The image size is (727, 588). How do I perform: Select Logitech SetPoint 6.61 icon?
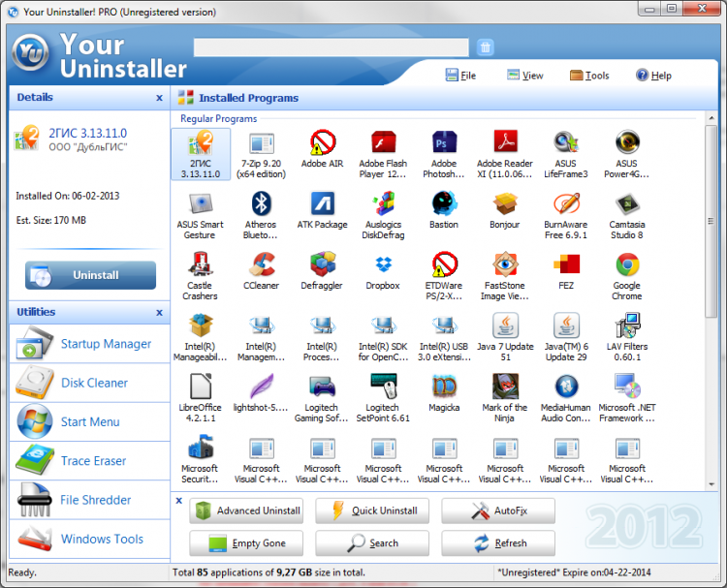(x=383, y=387)
